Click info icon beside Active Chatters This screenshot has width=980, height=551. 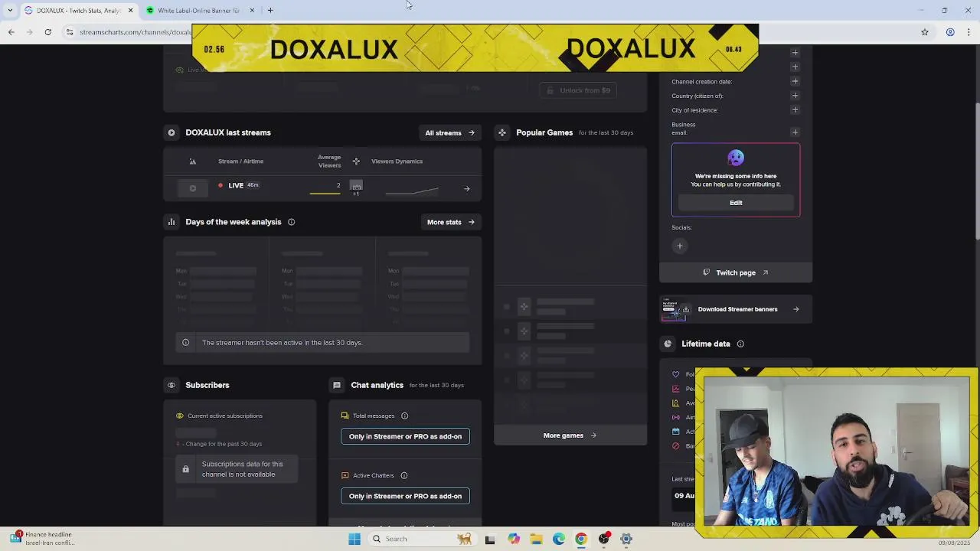[403, 476]
